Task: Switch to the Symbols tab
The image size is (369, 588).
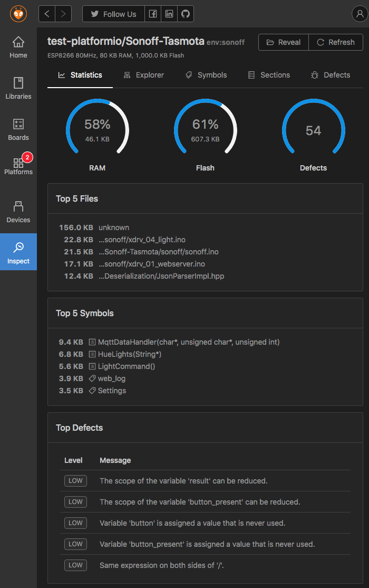Action: click(x=206, y=75)
